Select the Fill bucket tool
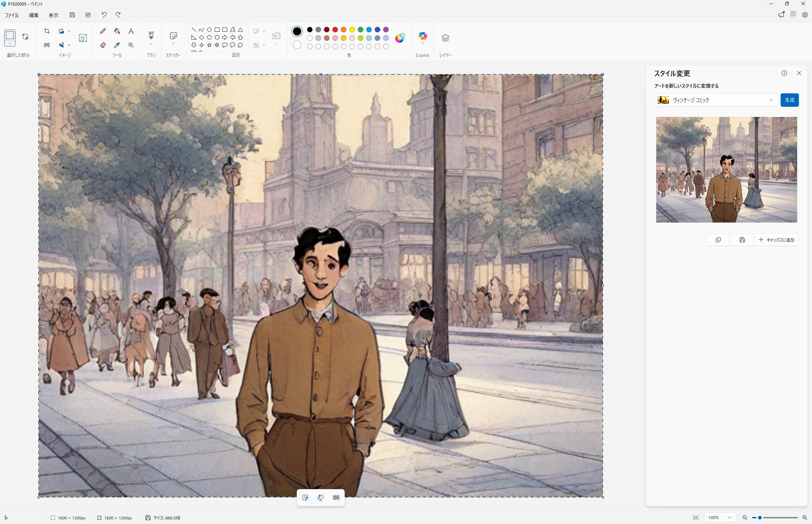Image resolution: width=812 pixels, height=524 pixels. tap(117, 31)
